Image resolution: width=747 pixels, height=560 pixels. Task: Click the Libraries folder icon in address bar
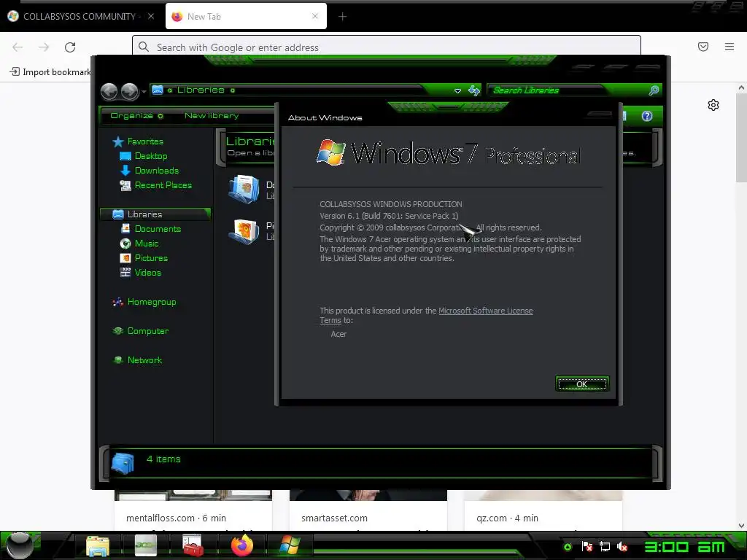pyautogui.click(x=158, y=90)
